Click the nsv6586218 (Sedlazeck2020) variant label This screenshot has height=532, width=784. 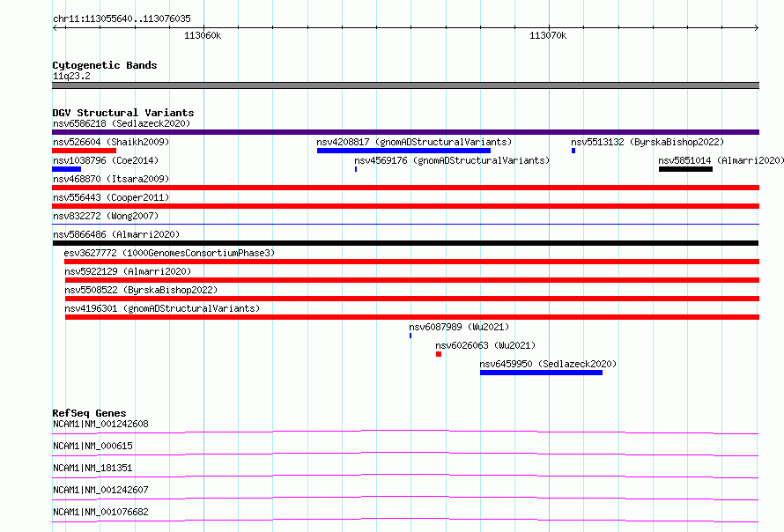(122, 123)
